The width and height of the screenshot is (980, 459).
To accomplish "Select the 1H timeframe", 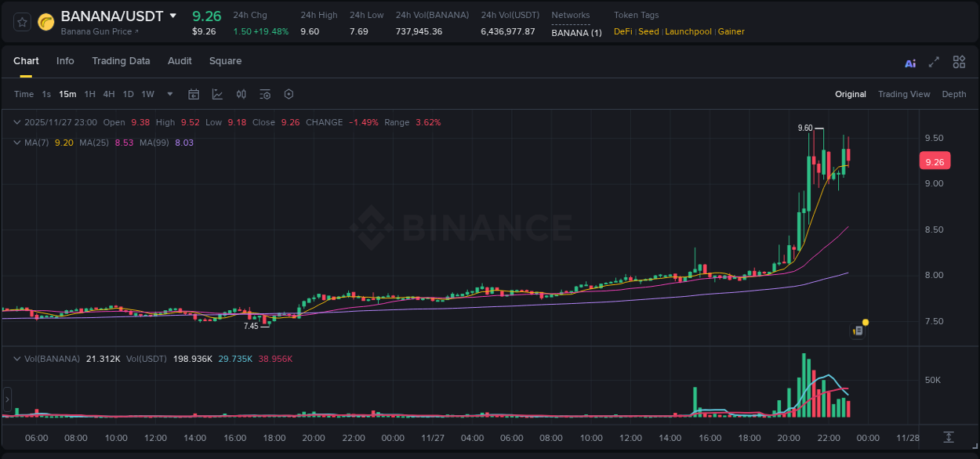I will [89, 94].
